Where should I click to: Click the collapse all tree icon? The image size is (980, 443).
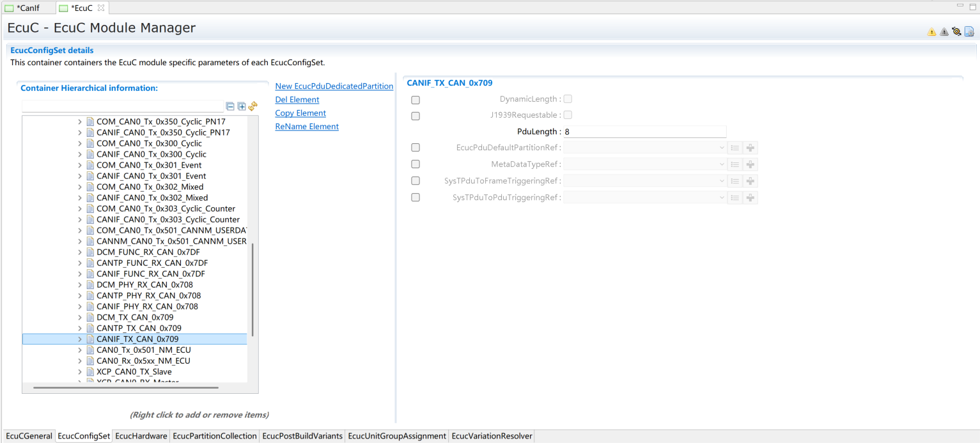(x=230, y=107)
